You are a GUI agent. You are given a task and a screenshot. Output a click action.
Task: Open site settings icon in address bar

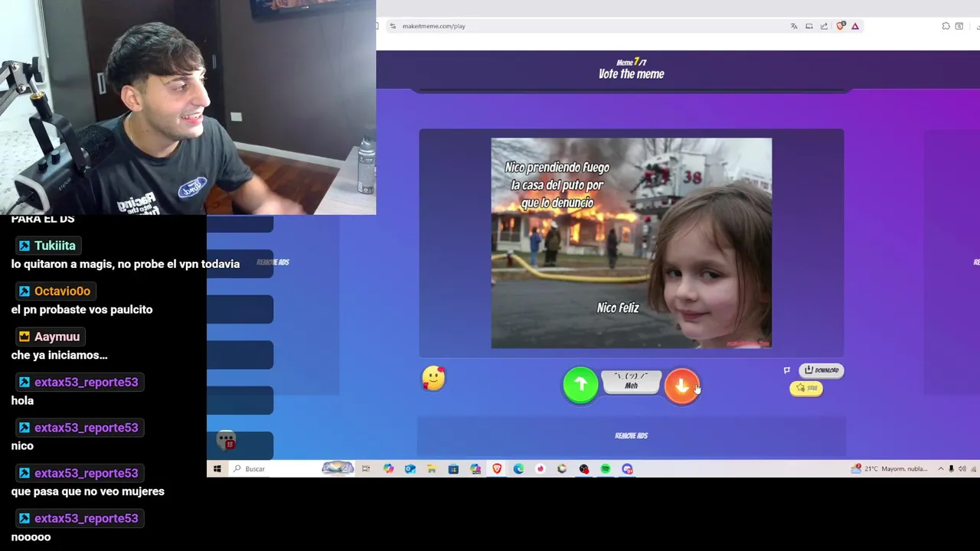393,26
